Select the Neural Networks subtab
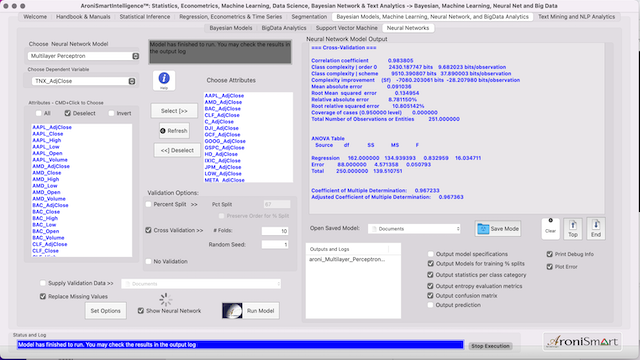The image size is (640, 360). click(408, 28)
